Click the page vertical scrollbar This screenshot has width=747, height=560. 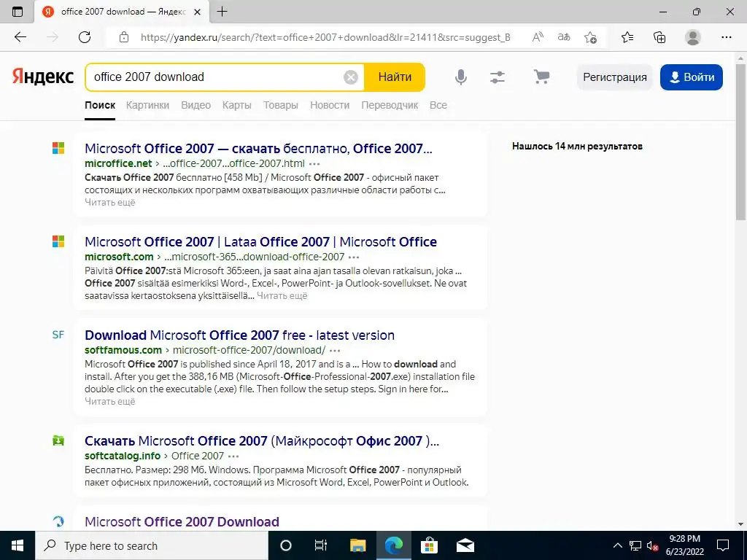(740, 143)
